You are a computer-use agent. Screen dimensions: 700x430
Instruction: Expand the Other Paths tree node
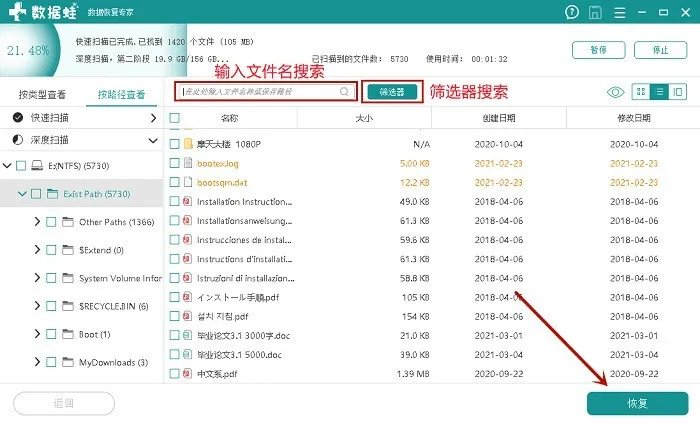[37, 221]
